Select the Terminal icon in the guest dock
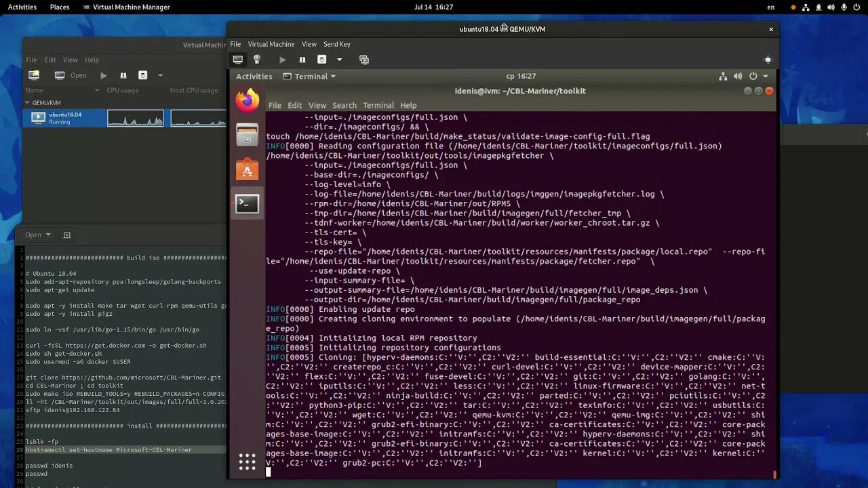 click(248, 203)
